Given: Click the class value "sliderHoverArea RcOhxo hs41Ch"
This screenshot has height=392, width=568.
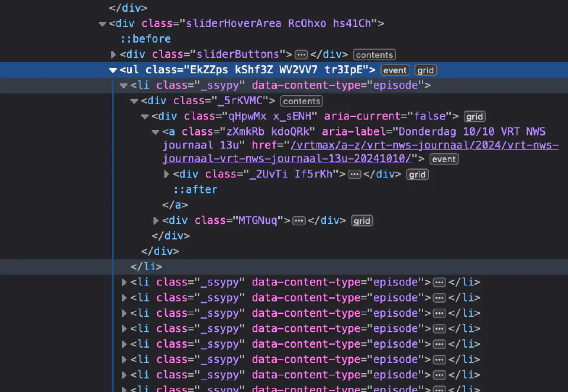Looking at the screenshot, I should click(x=278, y=24).
